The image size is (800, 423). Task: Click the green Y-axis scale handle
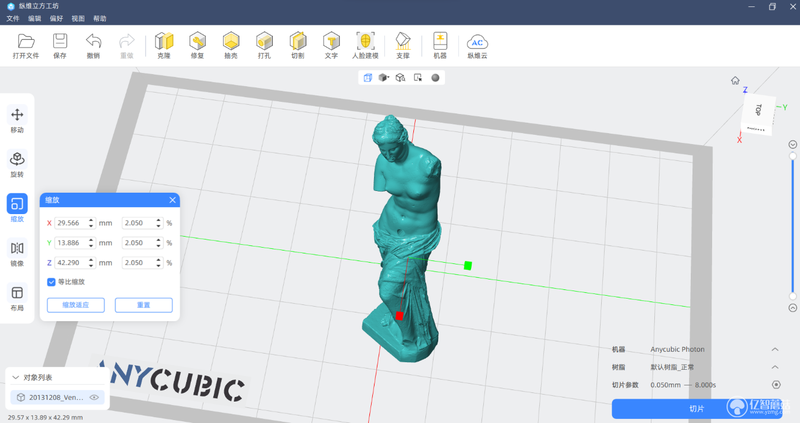[468, 265]
